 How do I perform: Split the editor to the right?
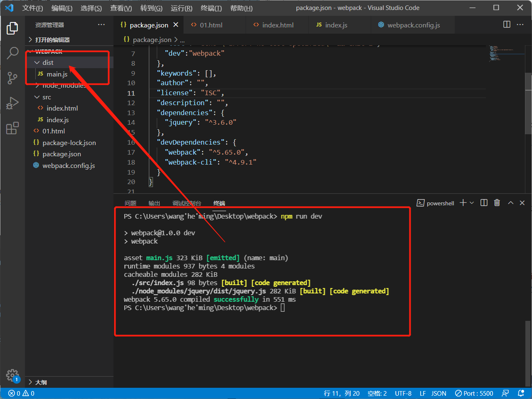pyautogui.click(x=507, y=25)
